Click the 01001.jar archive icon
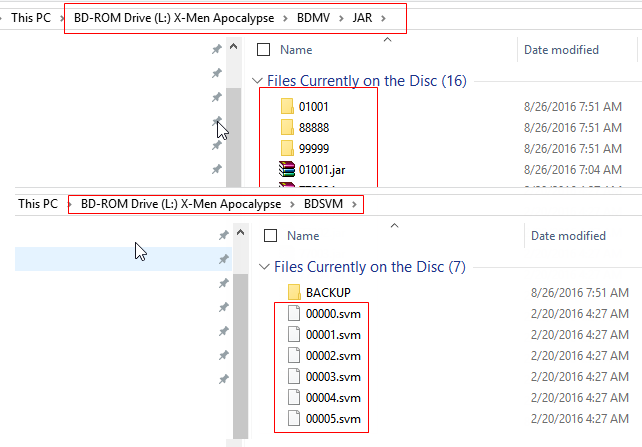Screen dimensions: 642x447 (287, 169)
